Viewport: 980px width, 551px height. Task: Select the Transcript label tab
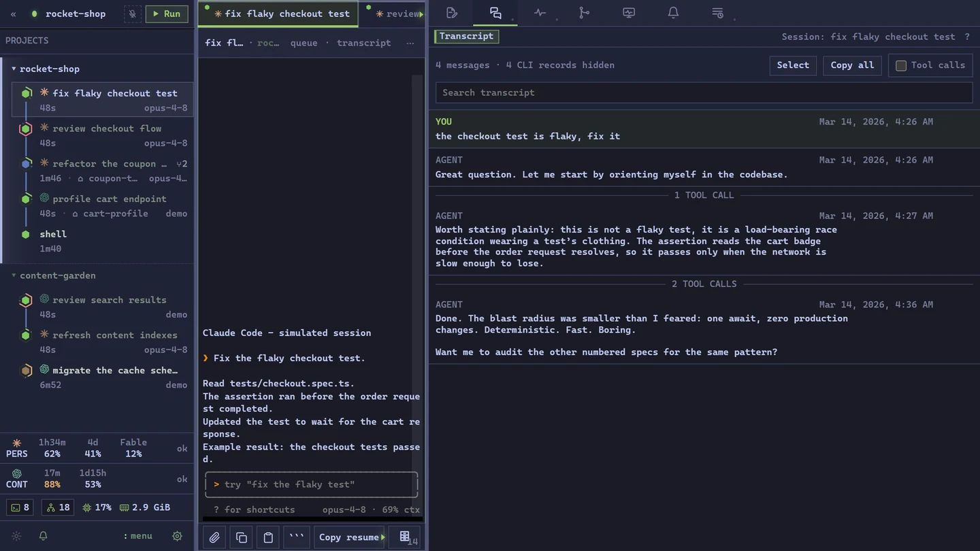coord(466,36)
